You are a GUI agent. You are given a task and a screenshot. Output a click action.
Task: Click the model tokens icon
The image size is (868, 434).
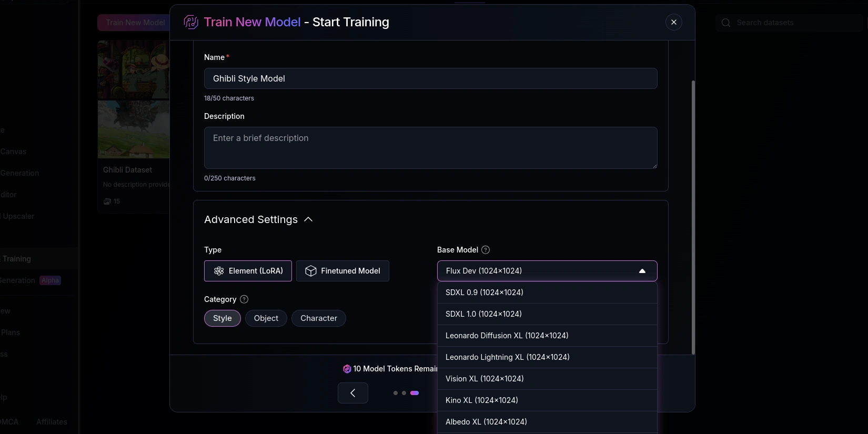[347, 369]
